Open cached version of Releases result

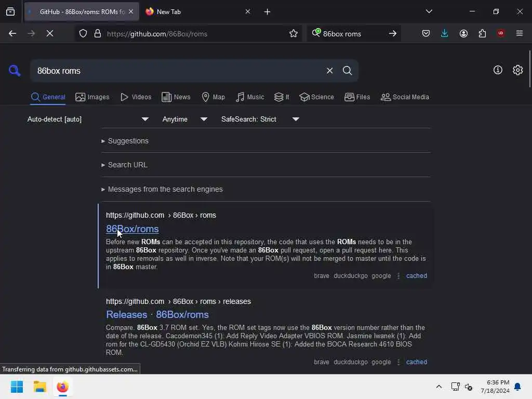tap(417, 362)
